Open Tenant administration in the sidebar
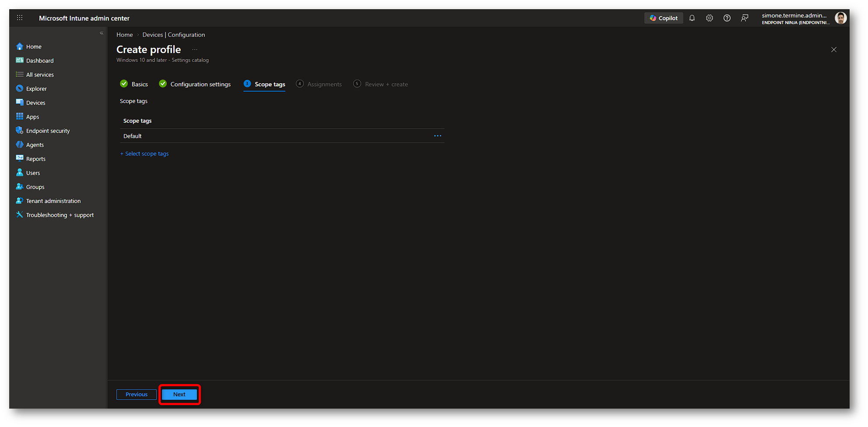This screenshot has height=427, width=868. coord(53,201)
